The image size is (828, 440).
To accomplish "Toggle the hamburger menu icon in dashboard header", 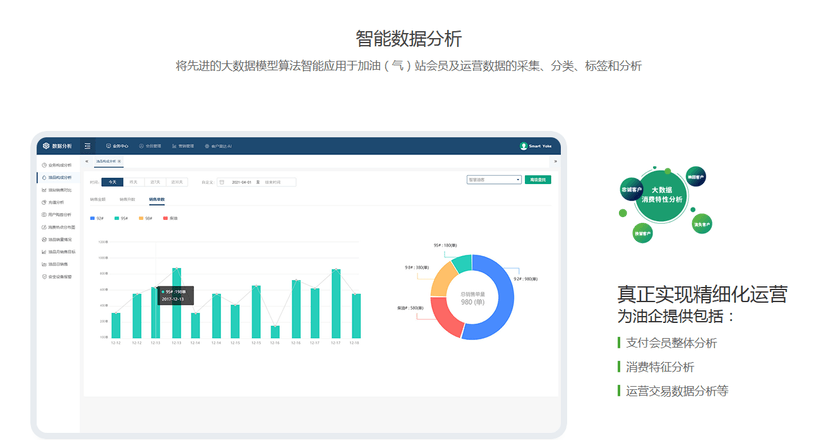I will 88,146.
